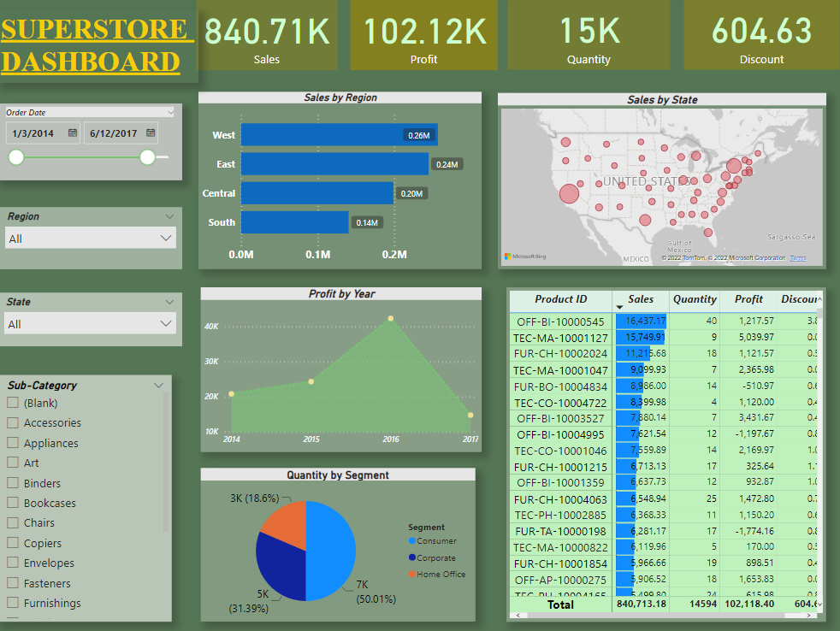
Task: Sort table by Product ID header
Action: coord(560,299)
